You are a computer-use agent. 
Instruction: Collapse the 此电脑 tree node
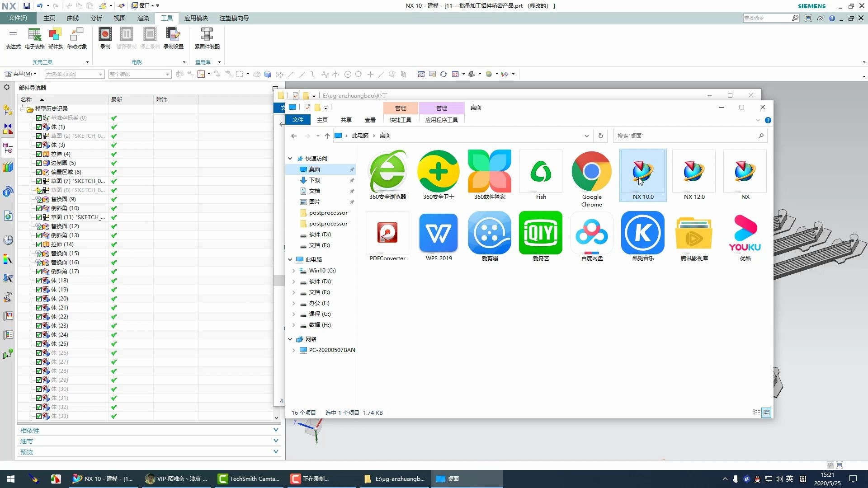[x=290, y=260]
